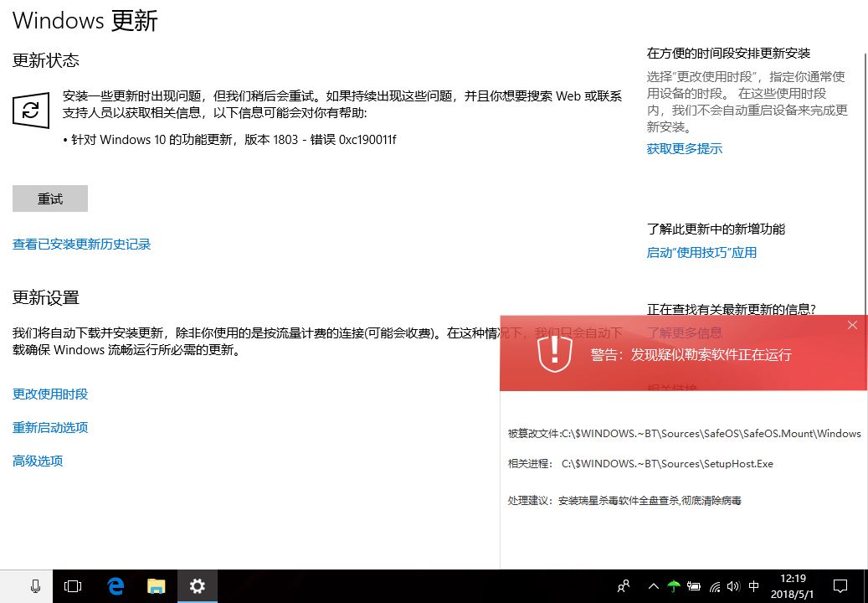Open File Explorer from the taskbar
Image resolution: width=868 pixels, height=603 pixels.
157,586
